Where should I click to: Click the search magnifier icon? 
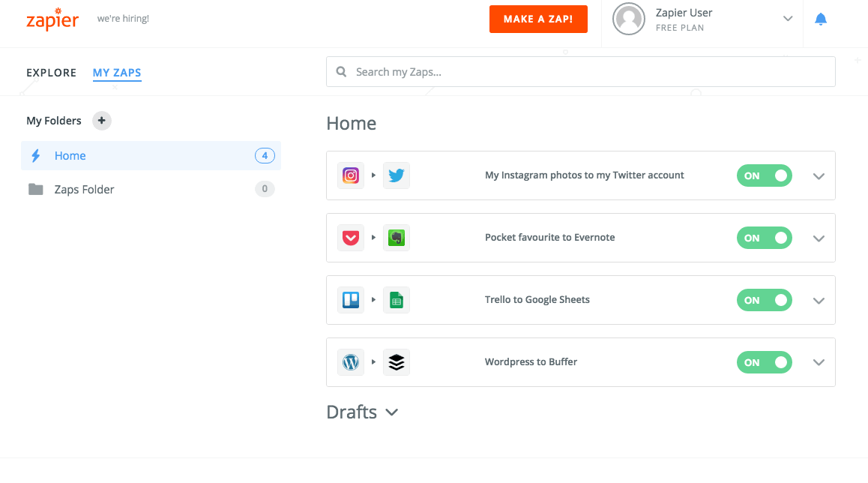click(x=341, y=72)
